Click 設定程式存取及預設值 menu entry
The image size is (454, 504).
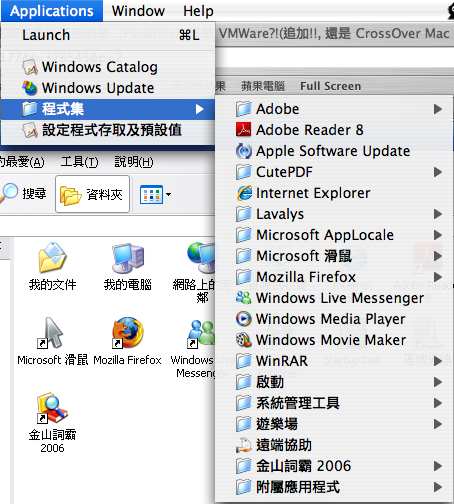[108, 130]
